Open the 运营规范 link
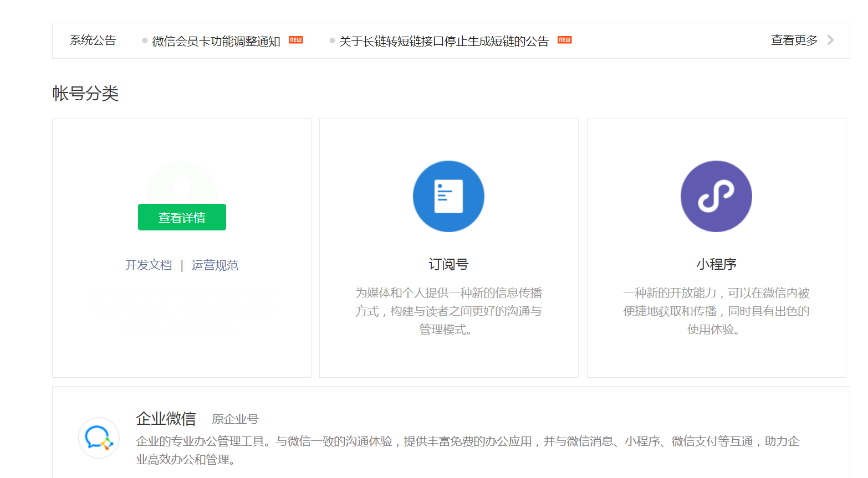This screenshot has height=478, width=868. tap(215, 265)
